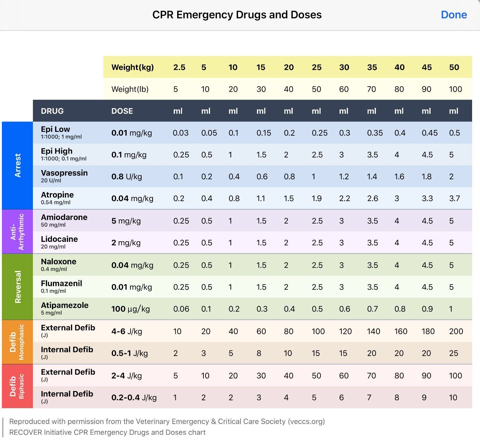This screenshot has height=448, width=480.
Task: Click the RECOVER Initiative attribution text
Action: (107, 433)
